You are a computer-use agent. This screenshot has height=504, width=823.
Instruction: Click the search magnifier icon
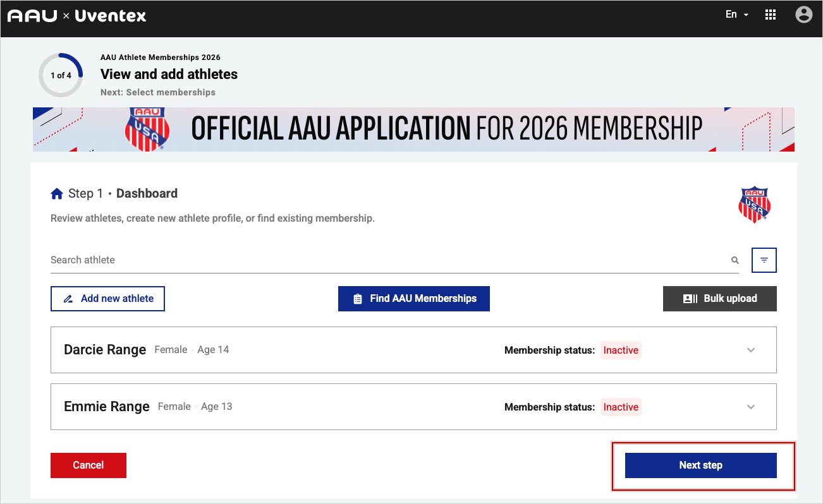735,260
